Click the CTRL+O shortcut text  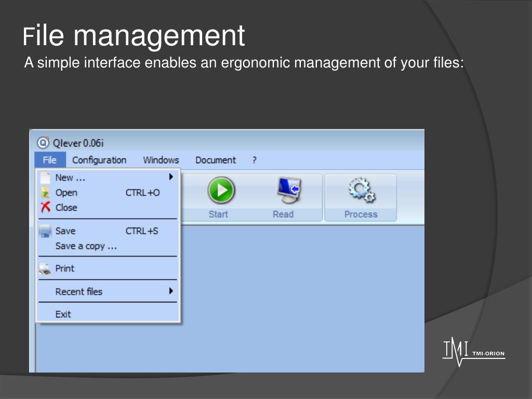142,193
